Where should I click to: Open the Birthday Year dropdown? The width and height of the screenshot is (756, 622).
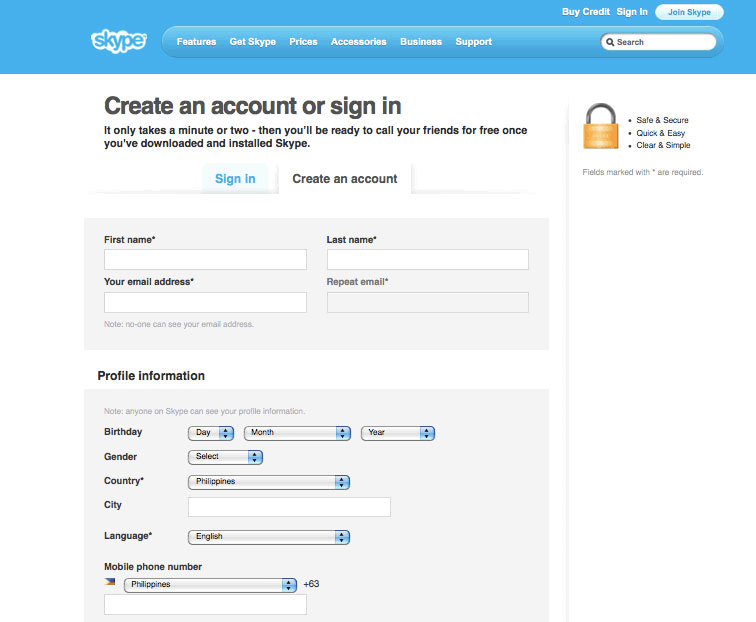coord(398,433)
